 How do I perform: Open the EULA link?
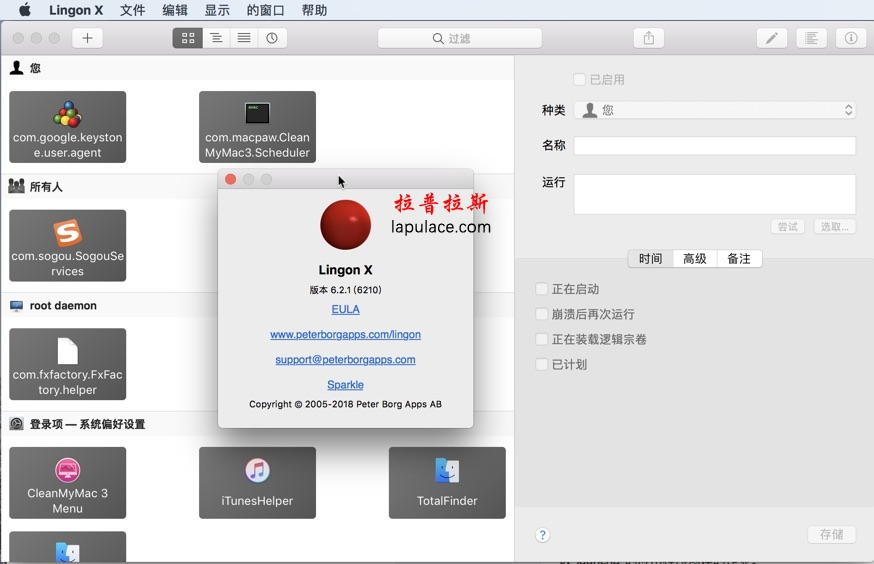point(345,309)
